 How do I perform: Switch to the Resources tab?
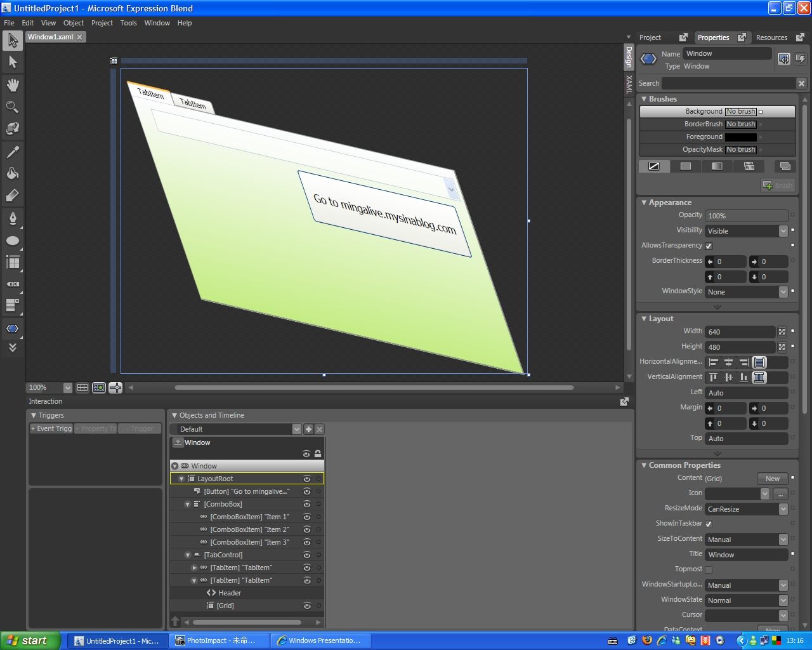pyautogui.click(x=771, y=37)
